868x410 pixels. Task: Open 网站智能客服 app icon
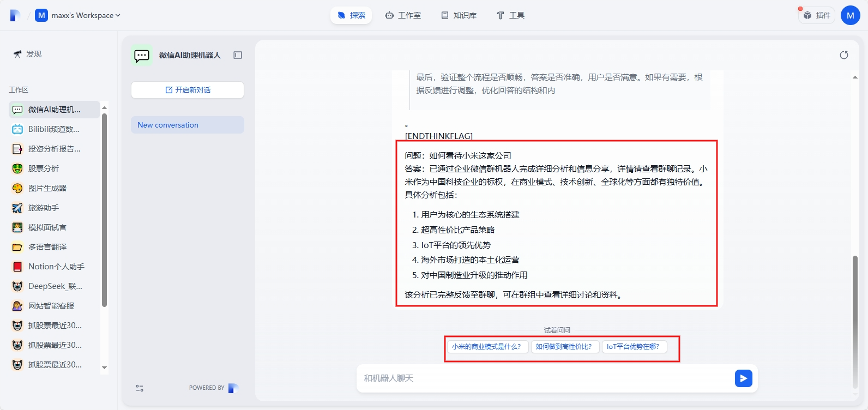pyautogui.click(x=17, y=306)
